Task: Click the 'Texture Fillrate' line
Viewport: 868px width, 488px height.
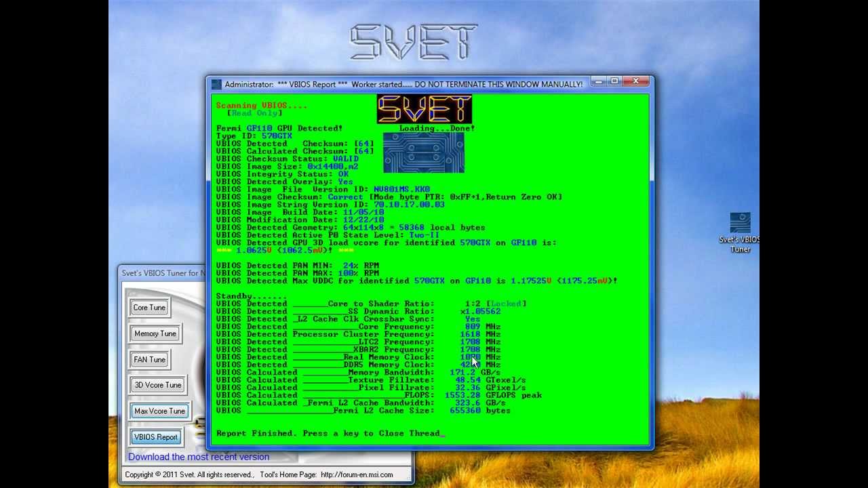Action: [x=372, y=380]
